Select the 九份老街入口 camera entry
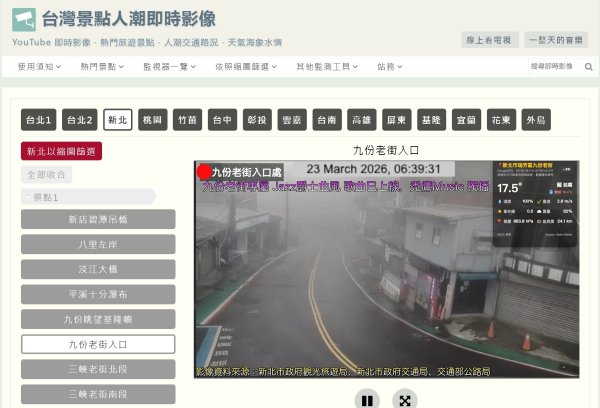 click(98, 344)
